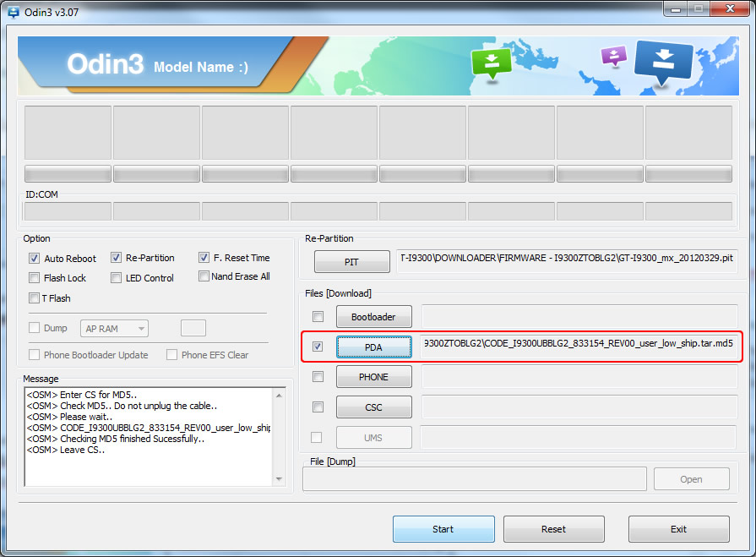756x557 pixels.
Task: Click the PDA file button
Action: point(373,347)
